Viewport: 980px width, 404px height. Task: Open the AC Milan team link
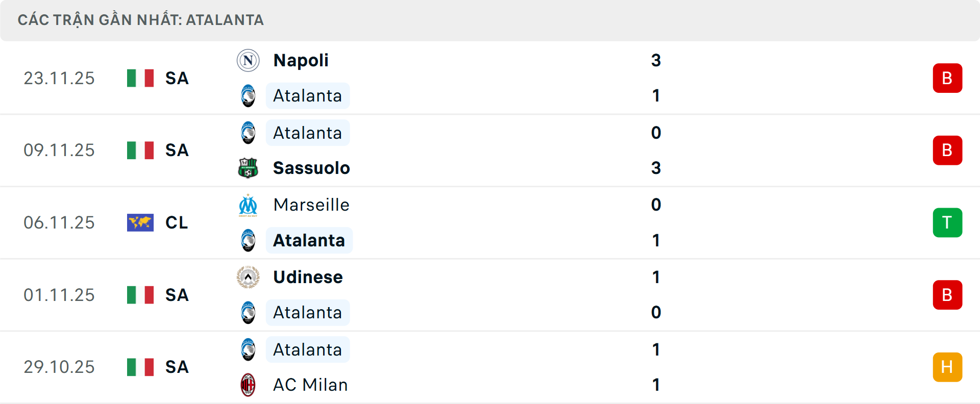[310, 385]
